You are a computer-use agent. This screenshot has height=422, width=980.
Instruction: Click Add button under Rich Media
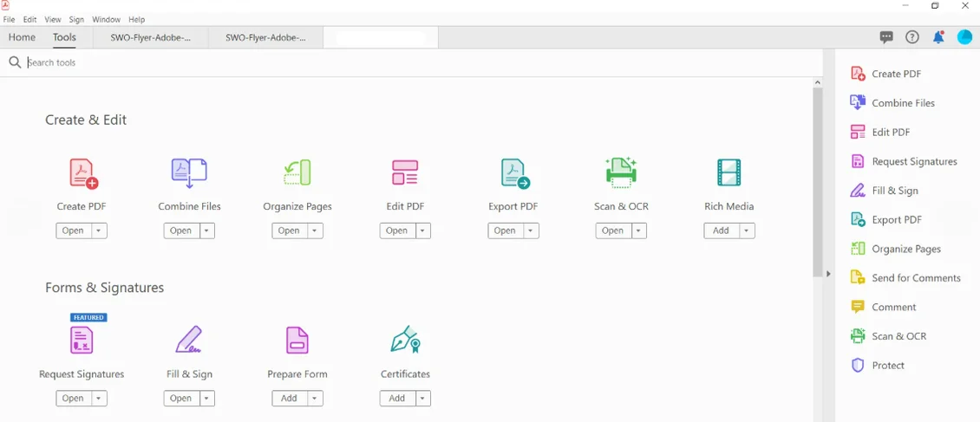coord(722,230)
